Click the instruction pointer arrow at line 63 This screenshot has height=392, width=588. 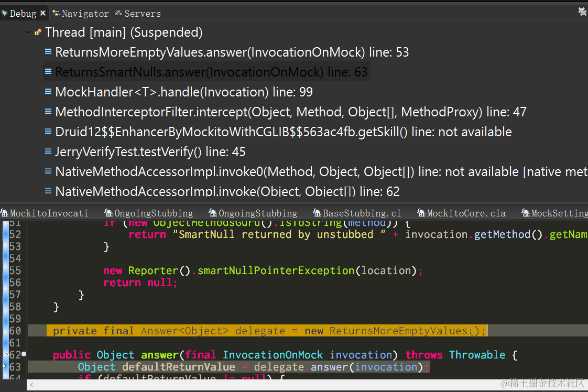pos(5,366)
